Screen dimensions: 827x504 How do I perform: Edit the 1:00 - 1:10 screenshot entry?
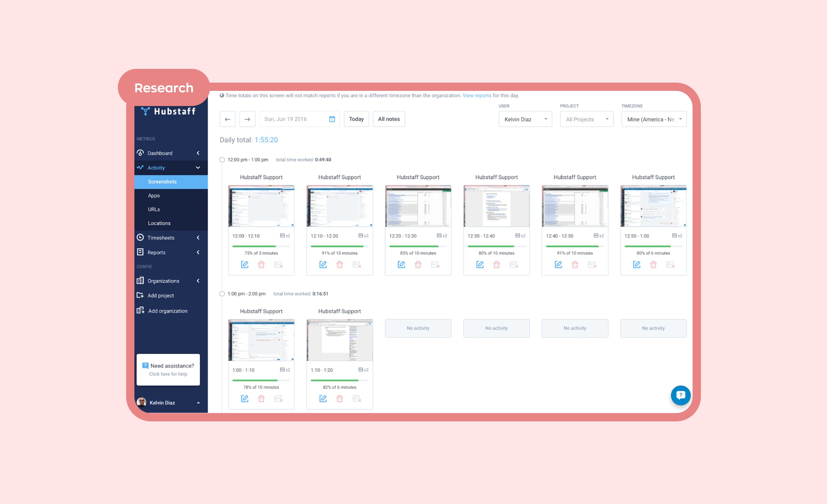click(244, 398)
